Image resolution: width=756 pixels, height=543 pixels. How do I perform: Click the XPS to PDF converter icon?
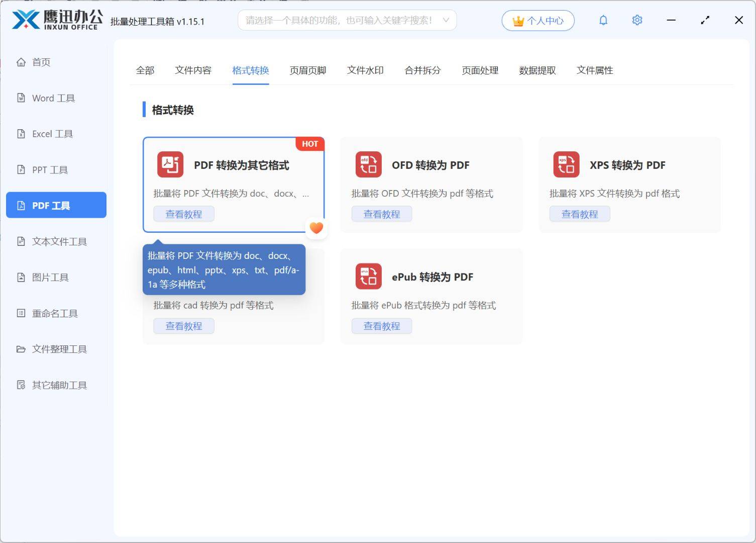[x=566, y=164]
